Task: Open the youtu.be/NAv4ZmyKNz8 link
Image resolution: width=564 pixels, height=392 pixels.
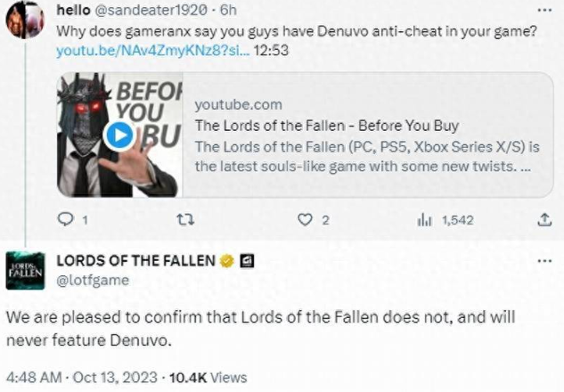Action: tap(153, 51)
